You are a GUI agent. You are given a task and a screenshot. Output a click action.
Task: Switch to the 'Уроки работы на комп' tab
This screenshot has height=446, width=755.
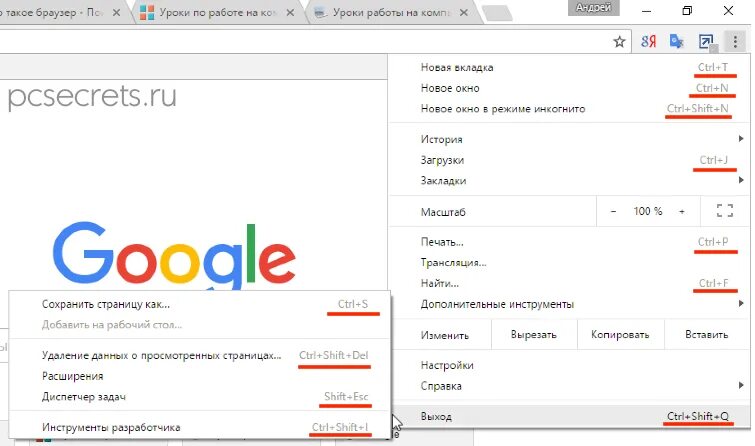(390, 13)
